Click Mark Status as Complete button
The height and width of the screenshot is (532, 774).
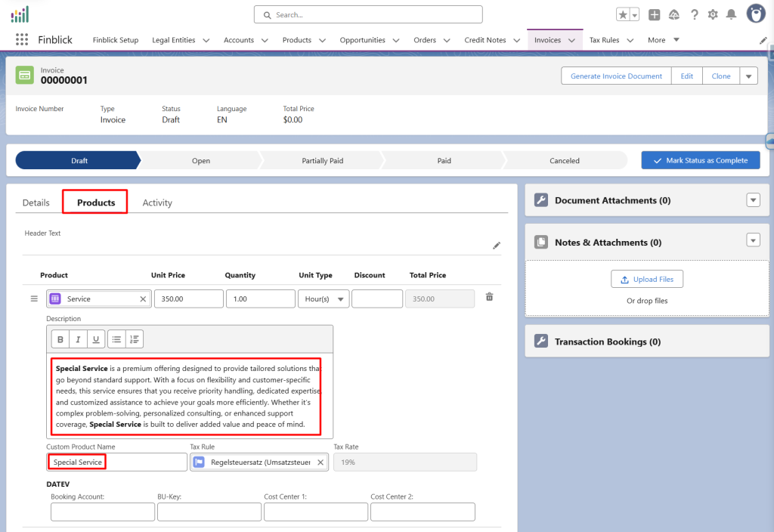pyautogui.click(x=700, y=160)
